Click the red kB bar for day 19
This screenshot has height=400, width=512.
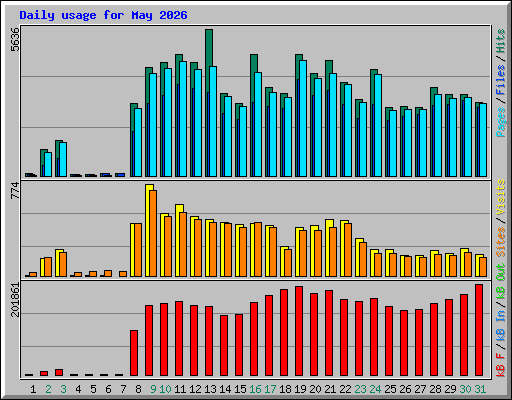click(x=299, y=331)
